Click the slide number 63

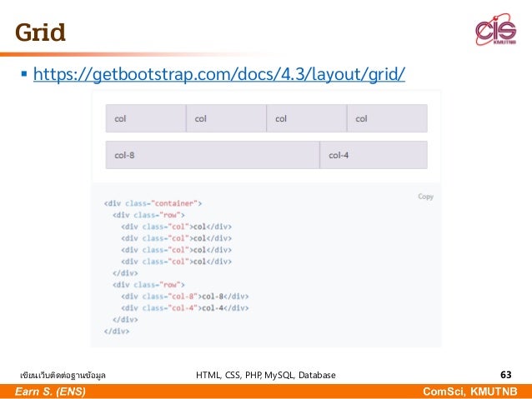pyautogui.click(x=505, y=375)
